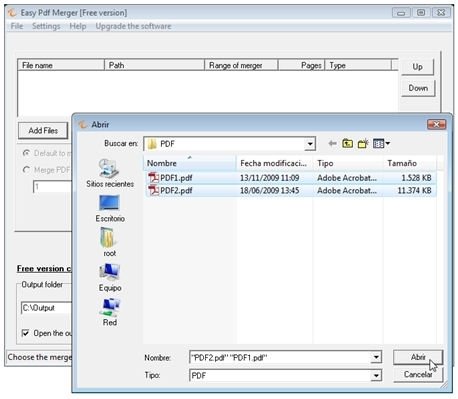Expand the Nombre filename dropdown
The width and height of the screenshot is (458, 399).
[376, 358]
